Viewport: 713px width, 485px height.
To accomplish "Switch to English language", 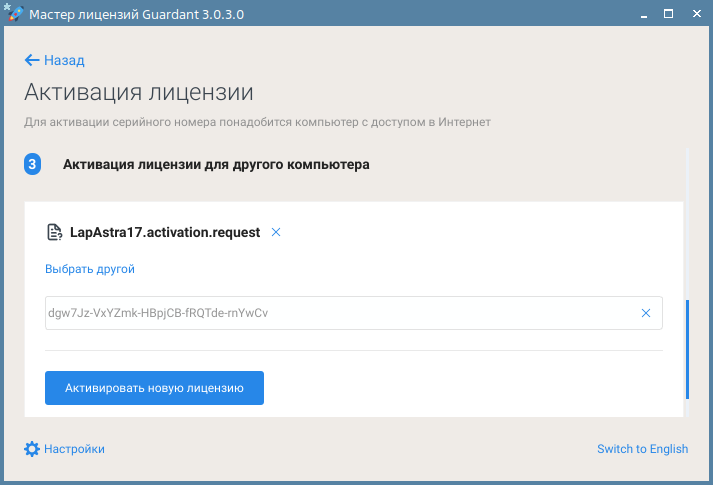I will pos(642,449).
